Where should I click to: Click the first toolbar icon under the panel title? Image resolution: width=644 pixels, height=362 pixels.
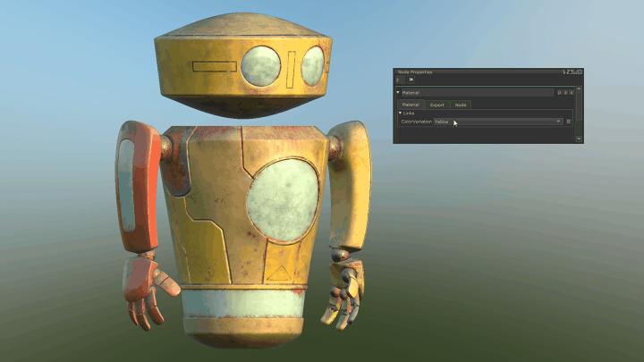pos(399,80)
